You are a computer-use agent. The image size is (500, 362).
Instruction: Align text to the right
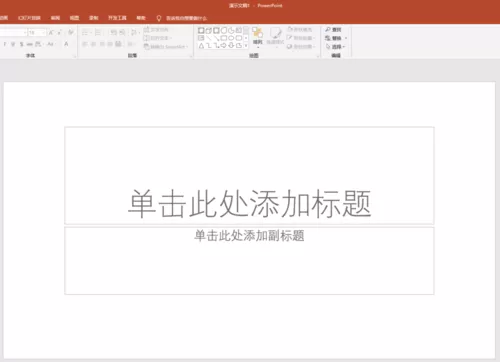click(102, 44)
